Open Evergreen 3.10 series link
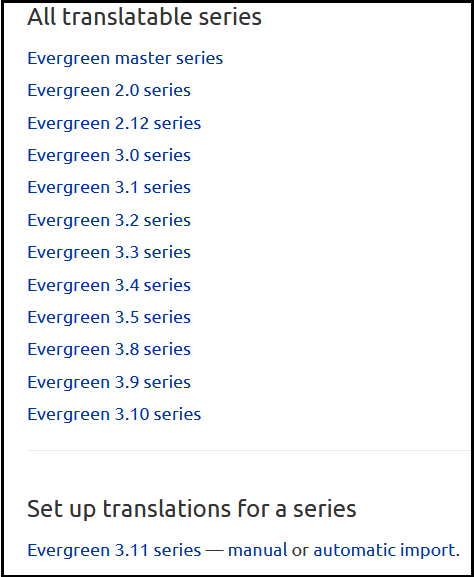Viewport: 474px width, 577px height. [x=114, y=414]
